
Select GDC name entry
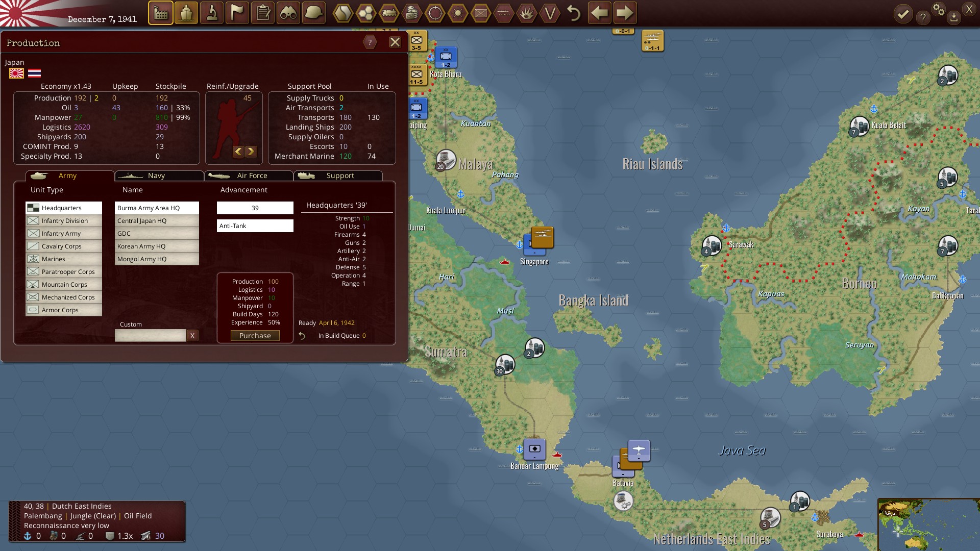coord(157,233)
